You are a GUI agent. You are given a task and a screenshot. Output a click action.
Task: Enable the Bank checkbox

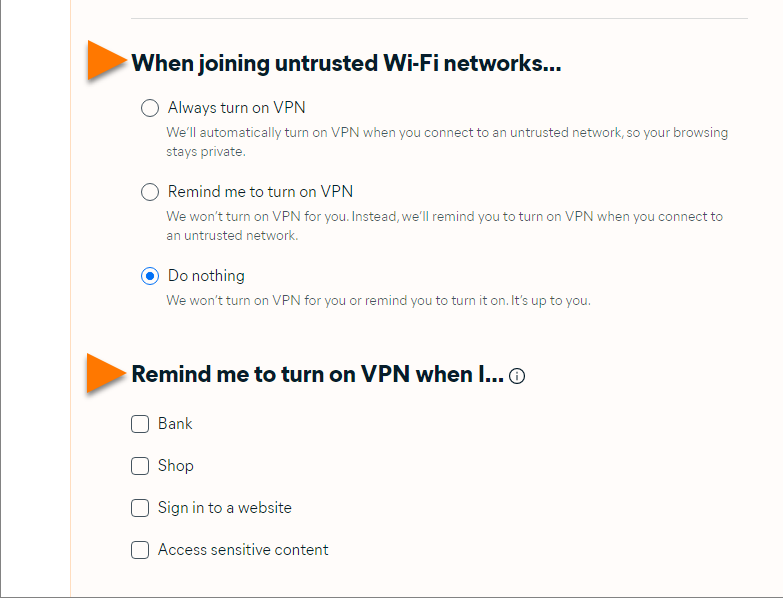click(140, 424)
